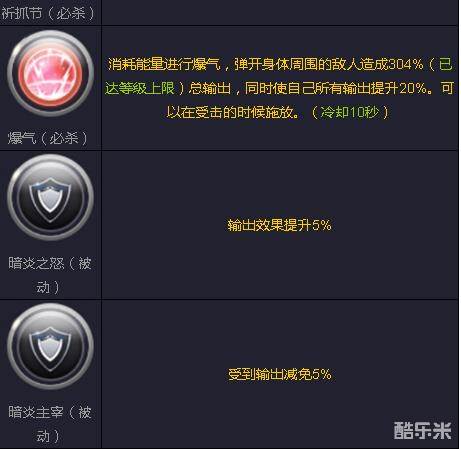Viewport: 461px width, 449px height.
Task: Open the 酷乐米 watermark logo
Action: (x=422, y=430)
